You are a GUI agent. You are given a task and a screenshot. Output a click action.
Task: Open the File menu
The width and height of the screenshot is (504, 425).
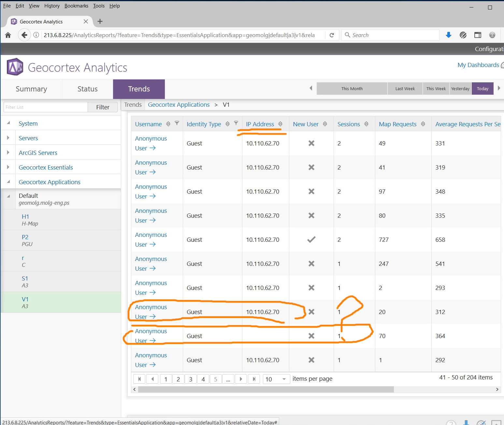point(7,6)
